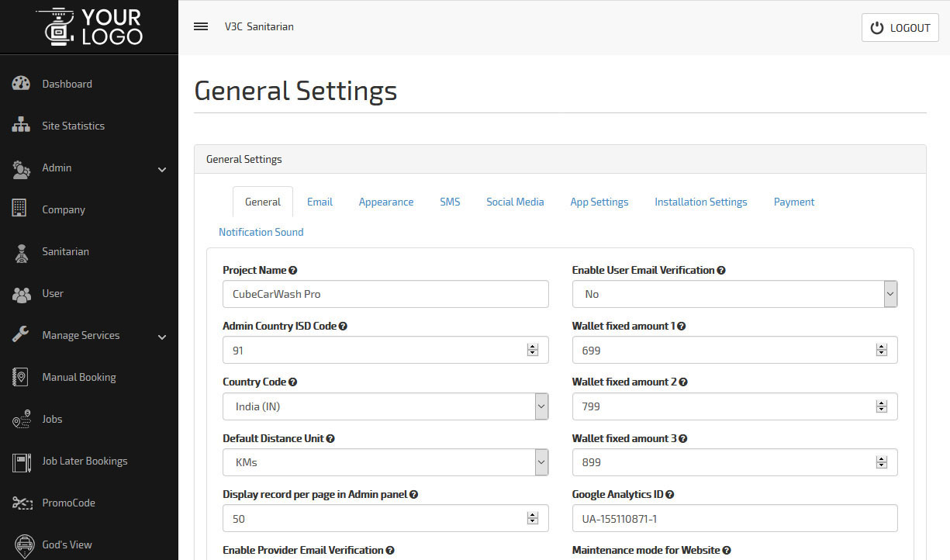The image size is (950, 560).
Task: Click the Wallet fixed amount 1 stepper arrows
Action: 881,351
